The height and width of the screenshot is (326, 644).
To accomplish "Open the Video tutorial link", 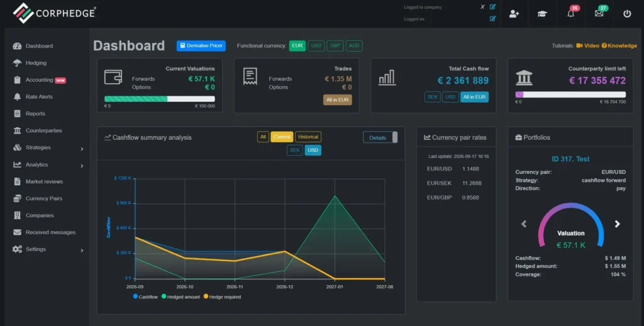I will tap(588, 46).
